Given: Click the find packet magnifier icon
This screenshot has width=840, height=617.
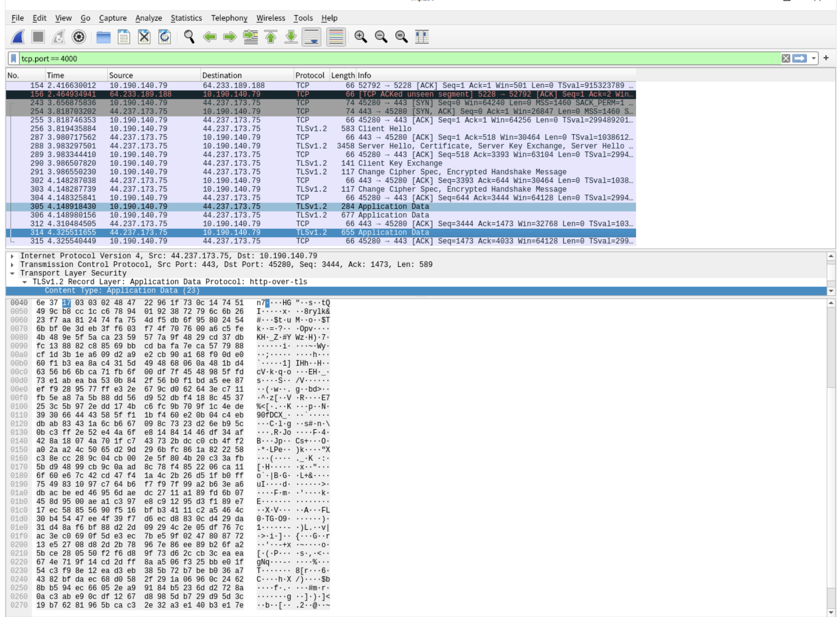Looking at the screenshot, I should pyautogui.click(x=189, y=37).
